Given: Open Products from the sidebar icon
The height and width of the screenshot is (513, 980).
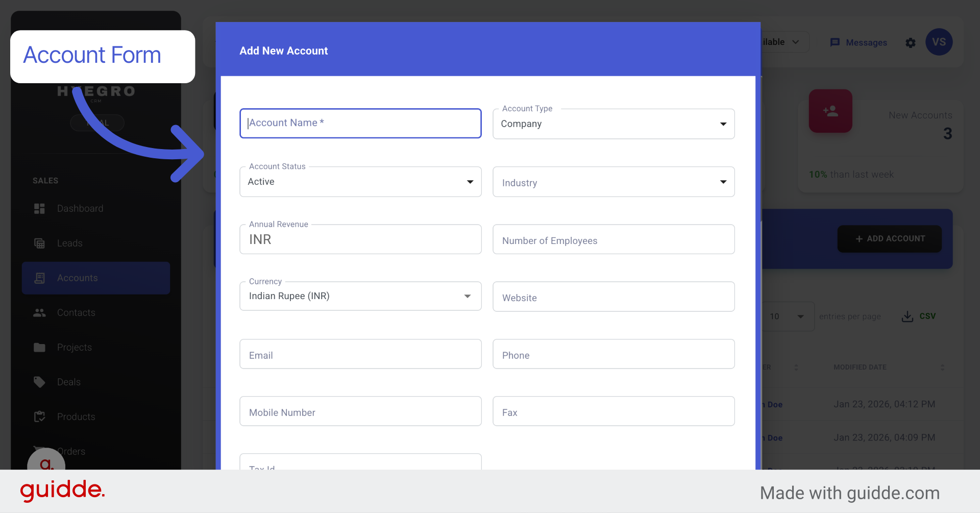Looking at the screenshot, I should 40,417.
